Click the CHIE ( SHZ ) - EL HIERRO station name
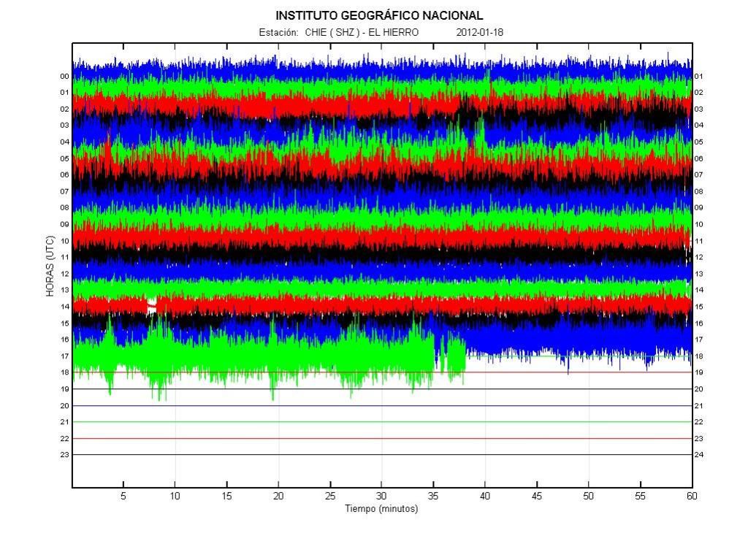Image resolution: width=748 pixels, height=560 pixels. tap(362, 33)
